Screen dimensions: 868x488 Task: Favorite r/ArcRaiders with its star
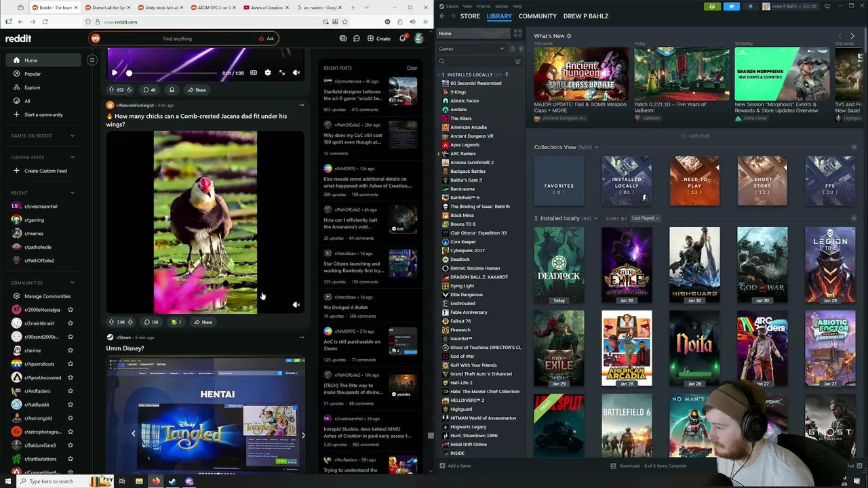click(70, 391)
